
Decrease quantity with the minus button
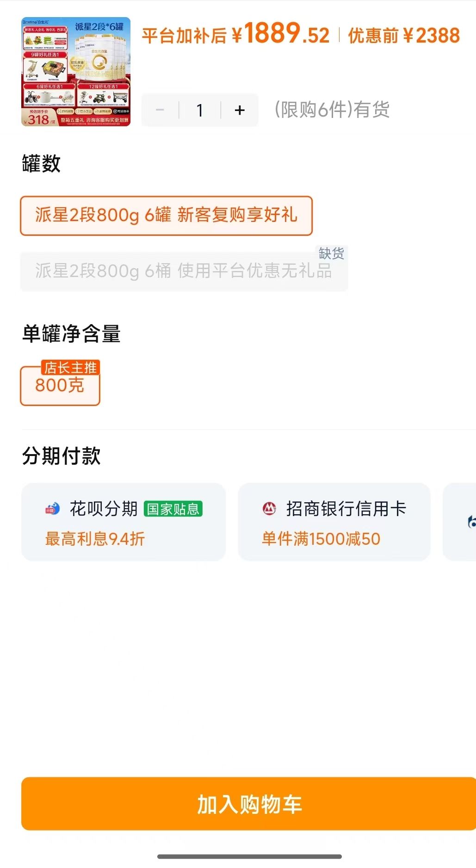160,110
